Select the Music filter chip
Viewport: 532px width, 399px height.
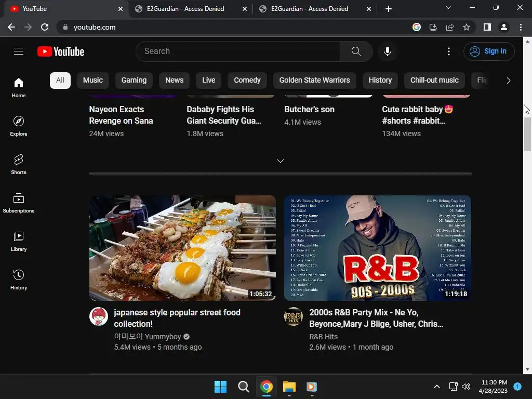(92, 81)
